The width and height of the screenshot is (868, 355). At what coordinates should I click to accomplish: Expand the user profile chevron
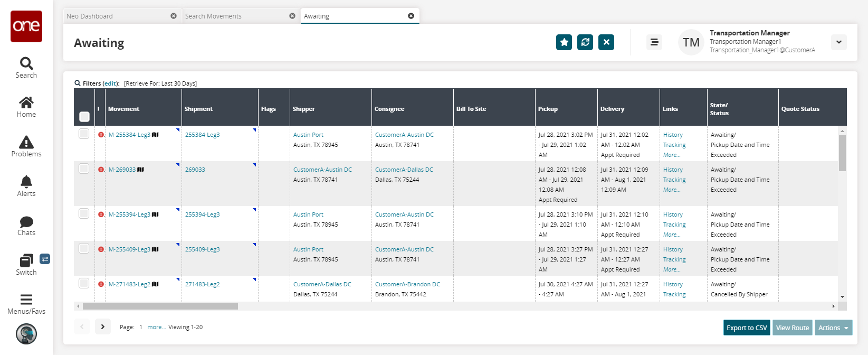point(838,42)
